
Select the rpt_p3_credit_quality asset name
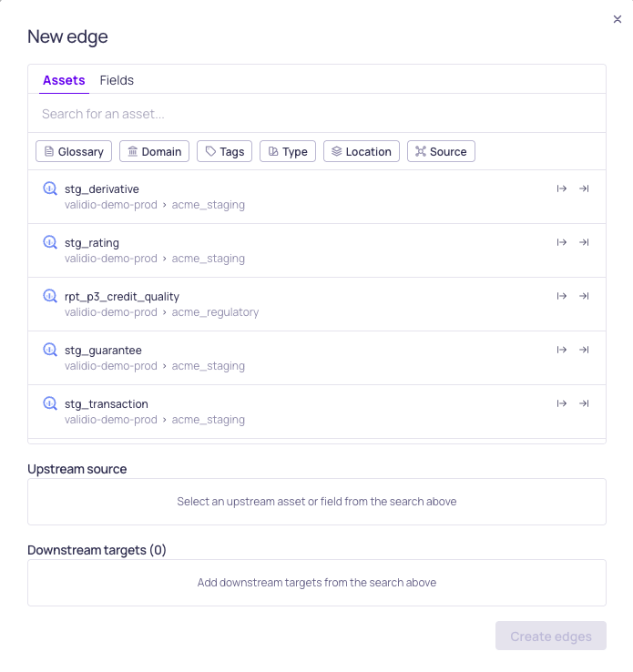point(122,297)
